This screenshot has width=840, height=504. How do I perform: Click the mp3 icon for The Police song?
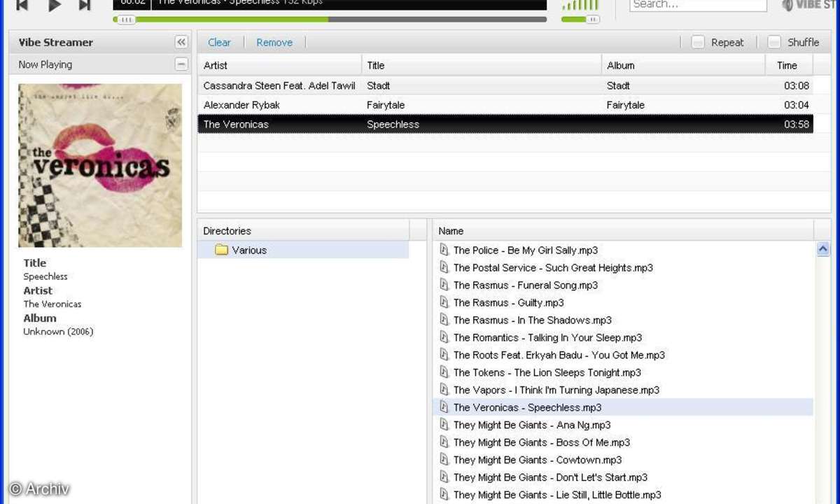(443, 250)
